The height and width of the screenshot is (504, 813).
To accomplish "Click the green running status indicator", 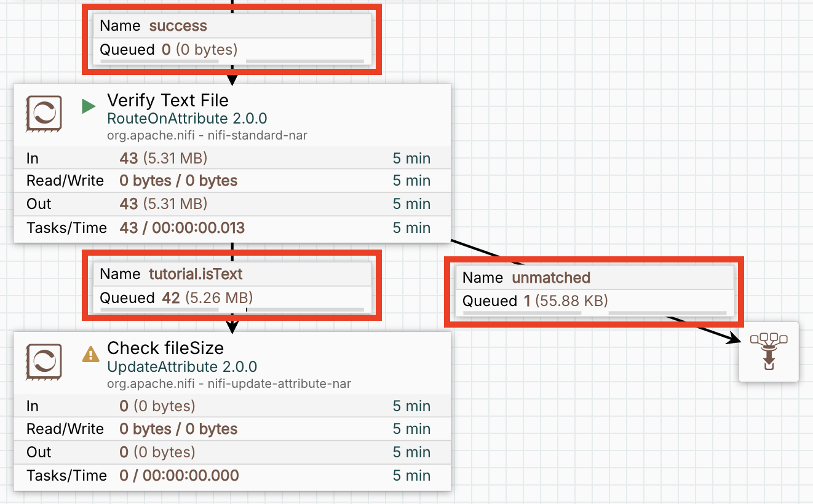I will coord(89,106).
